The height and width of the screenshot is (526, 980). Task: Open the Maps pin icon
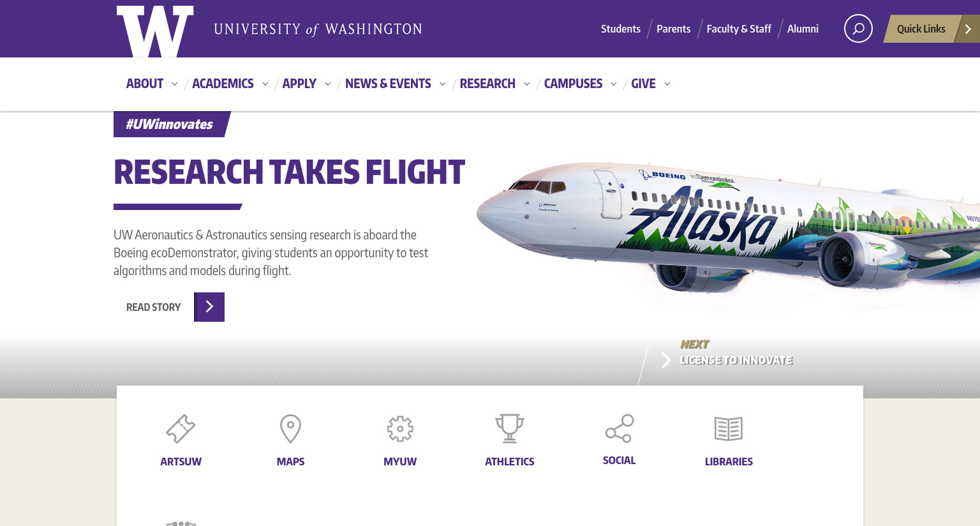coord(290,428)
